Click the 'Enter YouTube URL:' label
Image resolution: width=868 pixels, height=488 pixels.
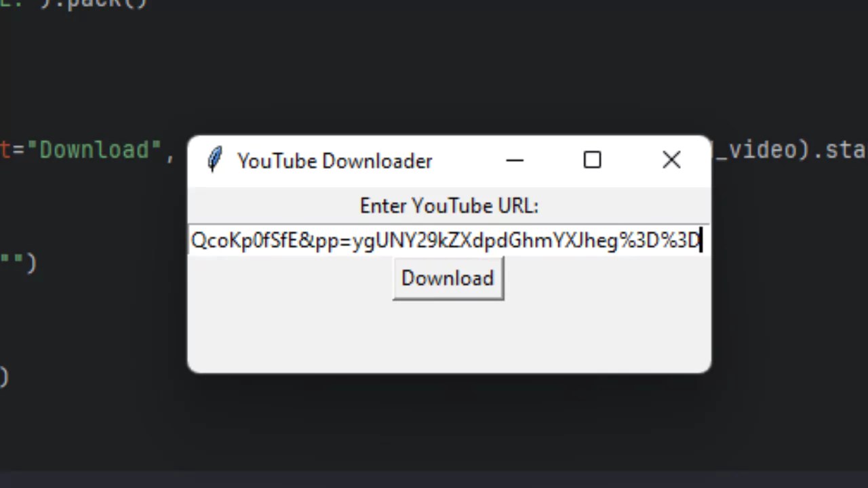449,206
